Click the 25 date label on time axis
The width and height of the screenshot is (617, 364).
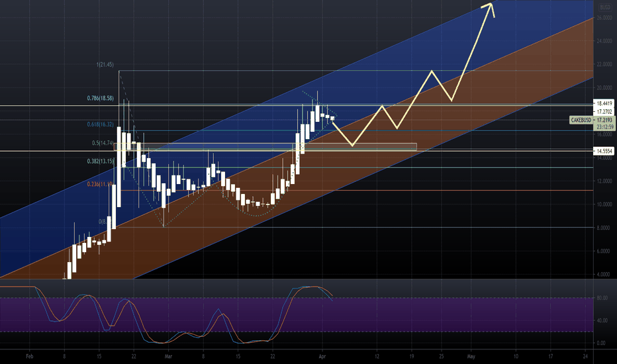442,357
